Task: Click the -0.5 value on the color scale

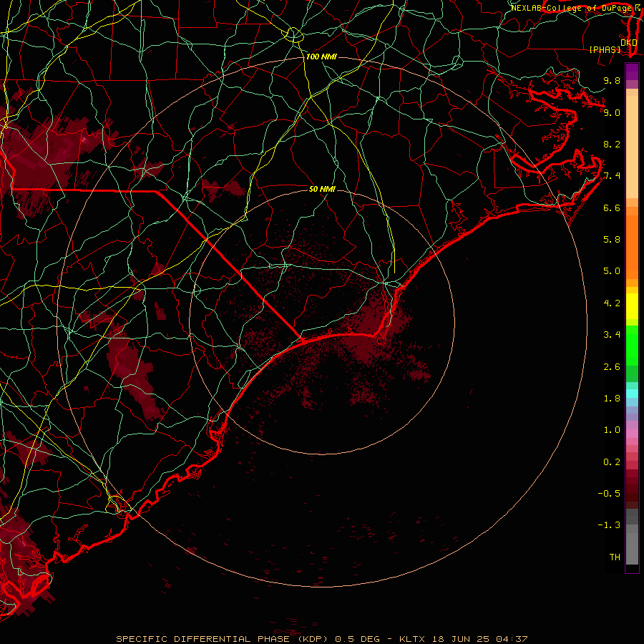Action: [609, 494]
